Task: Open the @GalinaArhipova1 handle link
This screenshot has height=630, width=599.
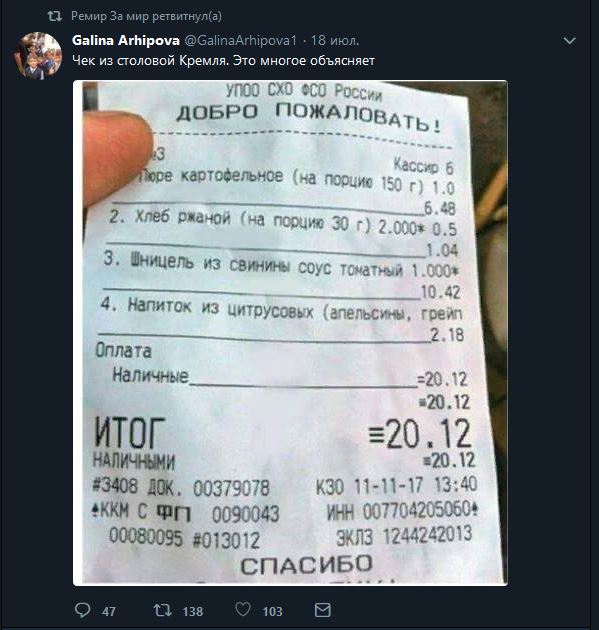Action: tap(240, 40)
